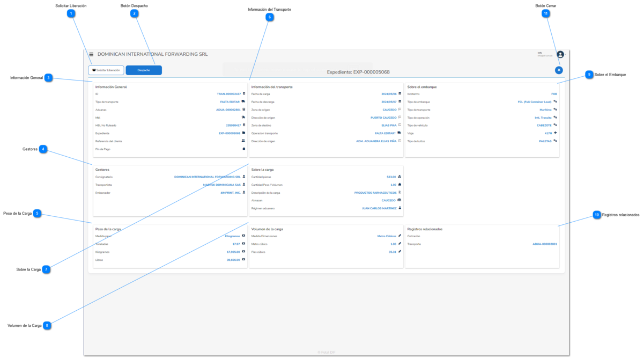Screen dimensions: 644x358
Task: Click the pencil icon in Pies cúbicos row
Action: [x=399, y=252]
